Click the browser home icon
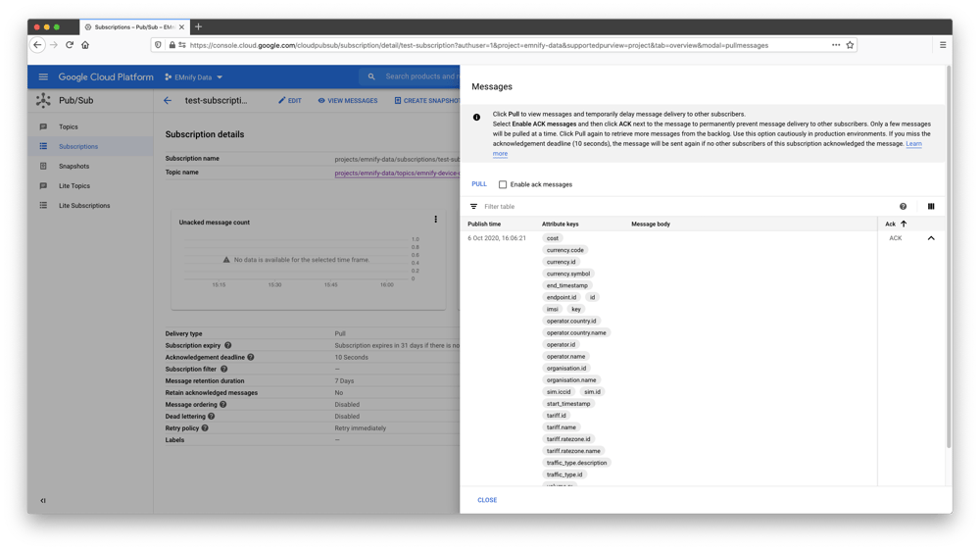The height and width of the screenshot is (550, 980). click(x=85, y=45)
